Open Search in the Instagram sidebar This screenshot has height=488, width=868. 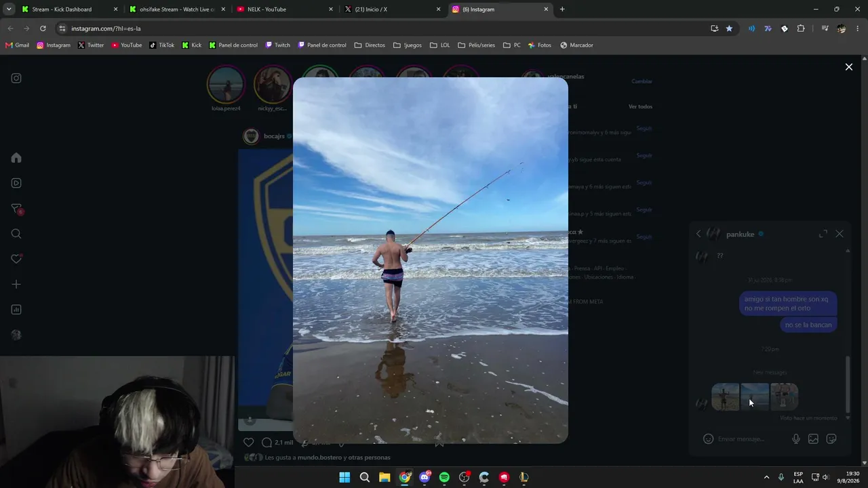[16, 234]
